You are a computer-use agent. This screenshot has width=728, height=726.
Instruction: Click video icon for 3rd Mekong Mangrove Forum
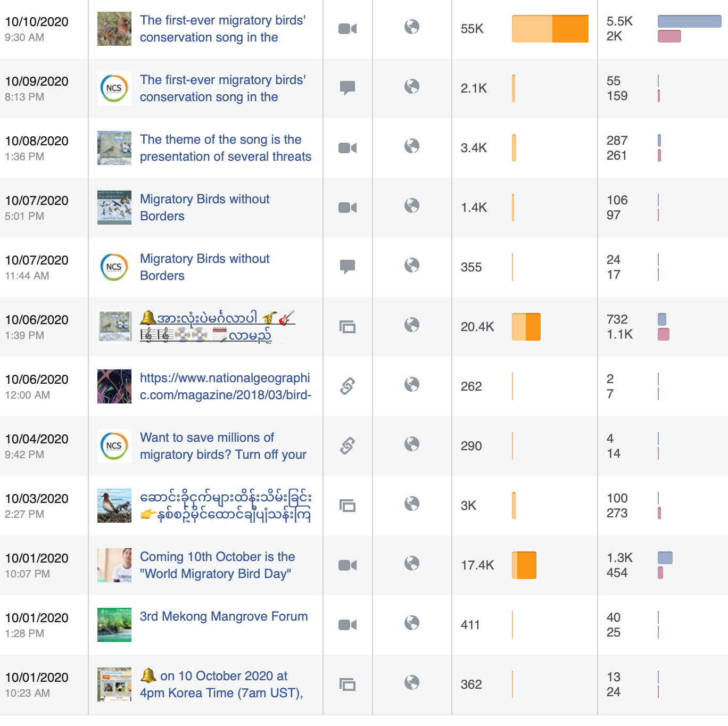pos(348,624)
